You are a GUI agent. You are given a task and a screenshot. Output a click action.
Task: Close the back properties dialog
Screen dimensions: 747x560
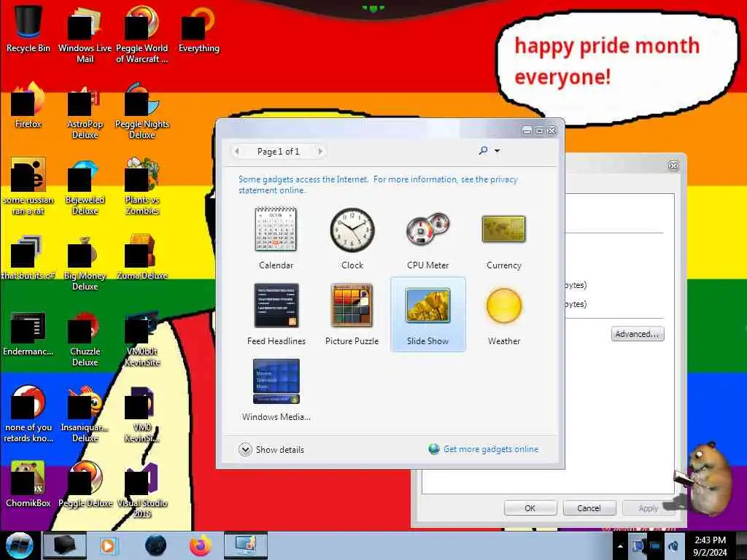[673, 166]
